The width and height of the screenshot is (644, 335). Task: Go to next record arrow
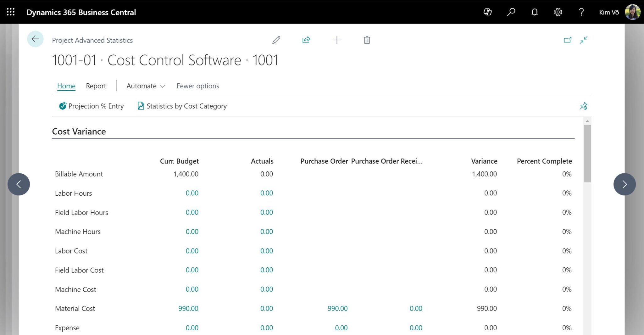coord(625,184)
